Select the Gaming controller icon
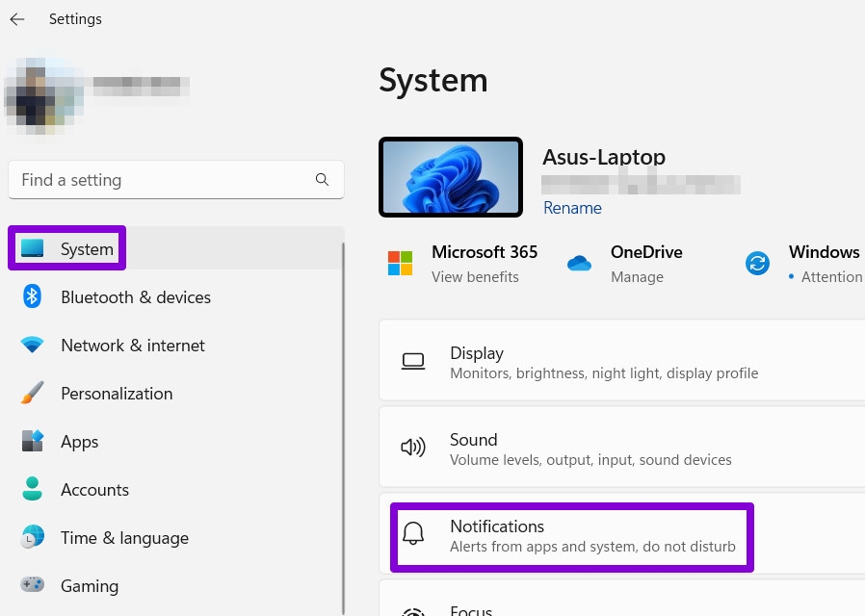The image size is (865, 616). [x=32, y=585]
